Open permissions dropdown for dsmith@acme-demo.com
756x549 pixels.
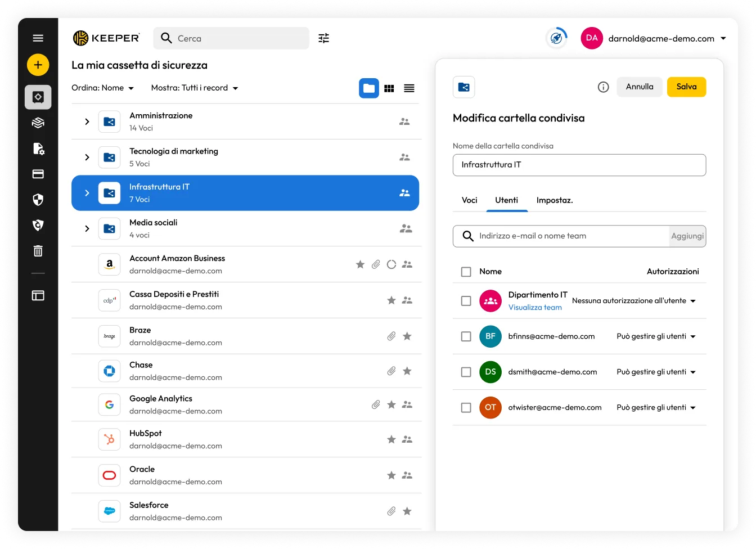pos(656,372)
